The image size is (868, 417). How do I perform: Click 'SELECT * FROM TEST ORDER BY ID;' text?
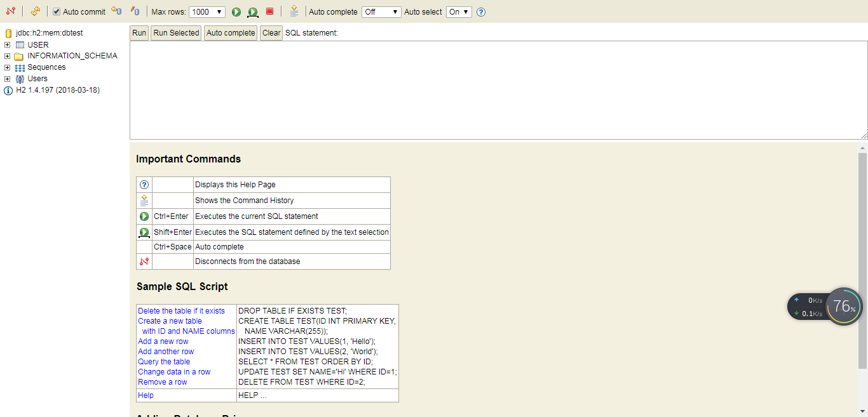point(306,362)
